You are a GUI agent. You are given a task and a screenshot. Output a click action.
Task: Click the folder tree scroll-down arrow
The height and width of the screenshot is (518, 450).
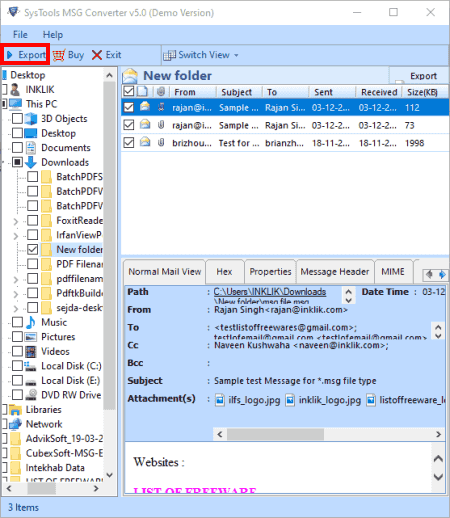click(109, 475)
